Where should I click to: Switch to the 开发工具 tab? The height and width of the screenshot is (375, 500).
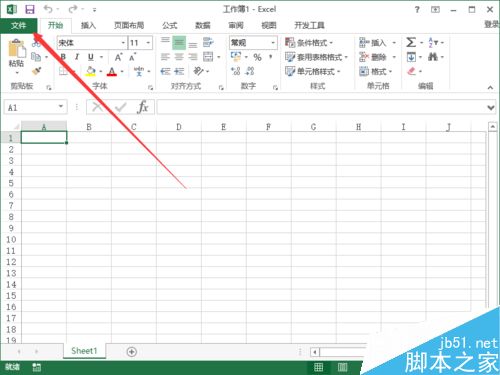click(x=309, y=25)
